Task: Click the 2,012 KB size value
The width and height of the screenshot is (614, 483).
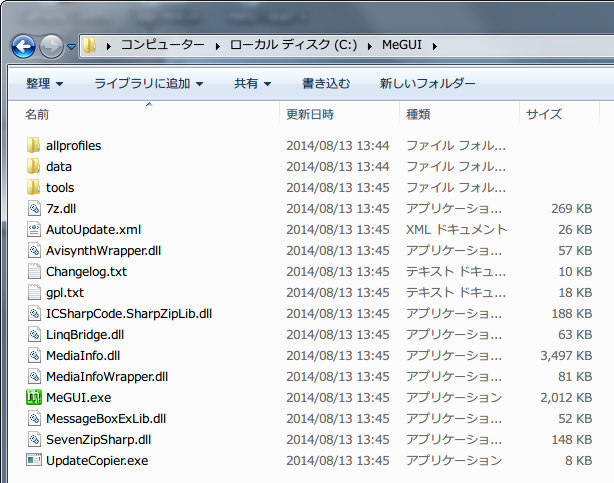Action: pos(566,398)
